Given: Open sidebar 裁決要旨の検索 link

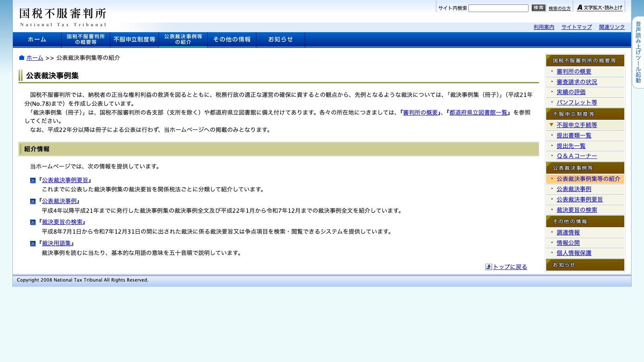Looking at the screenshot, I should pos(577,210).
